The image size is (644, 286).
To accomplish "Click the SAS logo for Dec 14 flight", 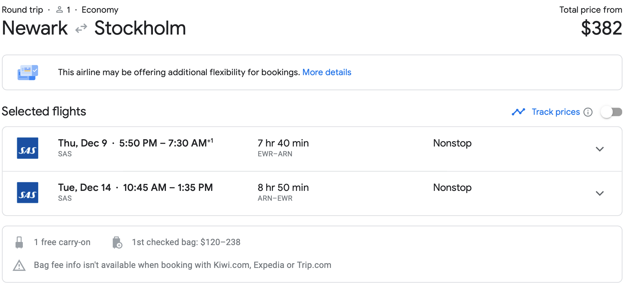I will pos(28,192).
